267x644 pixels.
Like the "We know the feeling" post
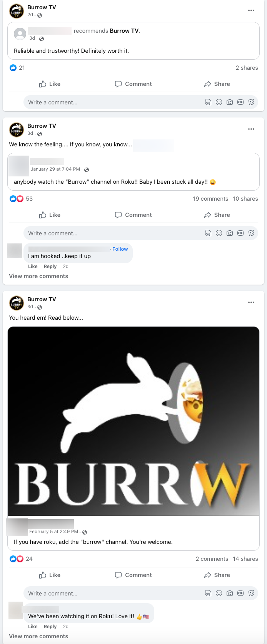point(50,215)
